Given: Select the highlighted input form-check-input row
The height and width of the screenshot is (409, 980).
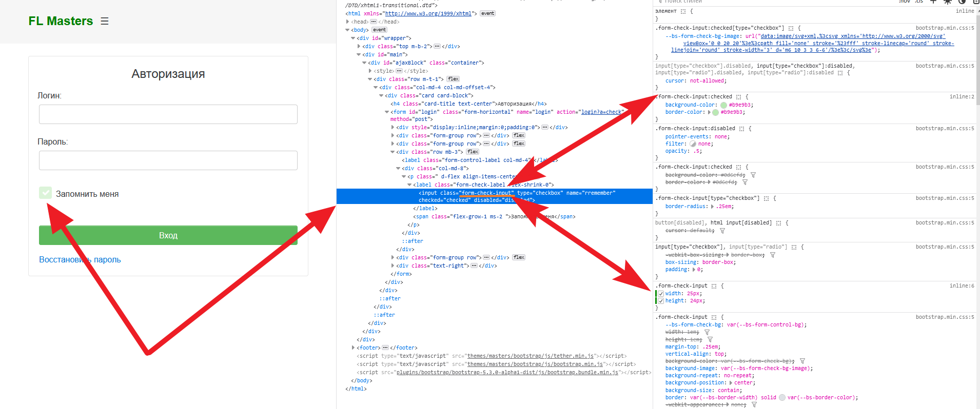Looking at the screenshot, I should click(495, 196).
